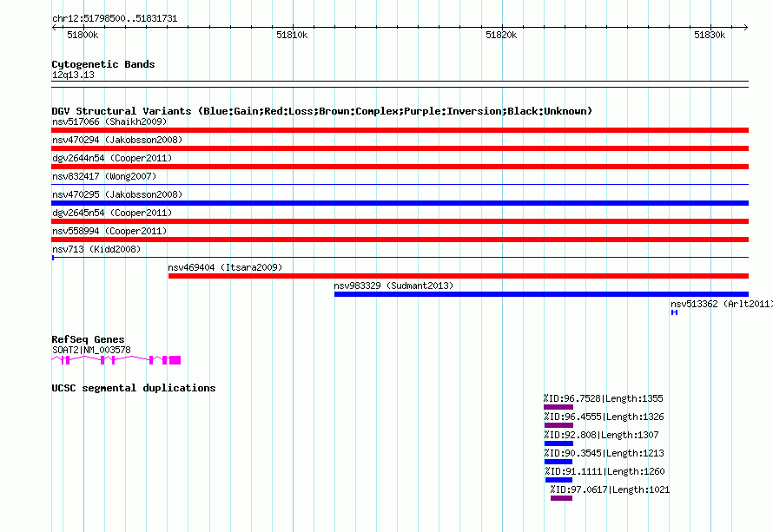This screenshot has width=773, height=532.
Task: Open the nsv513362 (Arlt2011) label
Action: (x=721, y=304)
